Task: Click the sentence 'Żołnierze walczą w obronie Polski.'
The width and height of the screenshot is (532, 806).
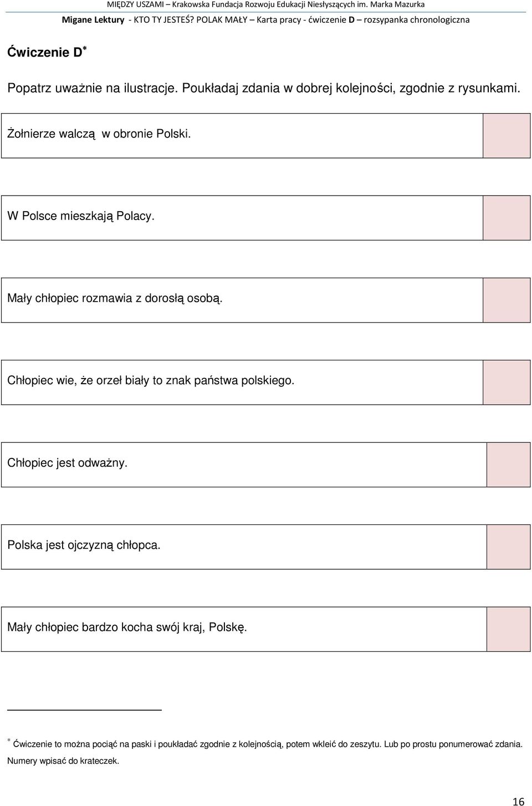Action: (x=99, y=134)
